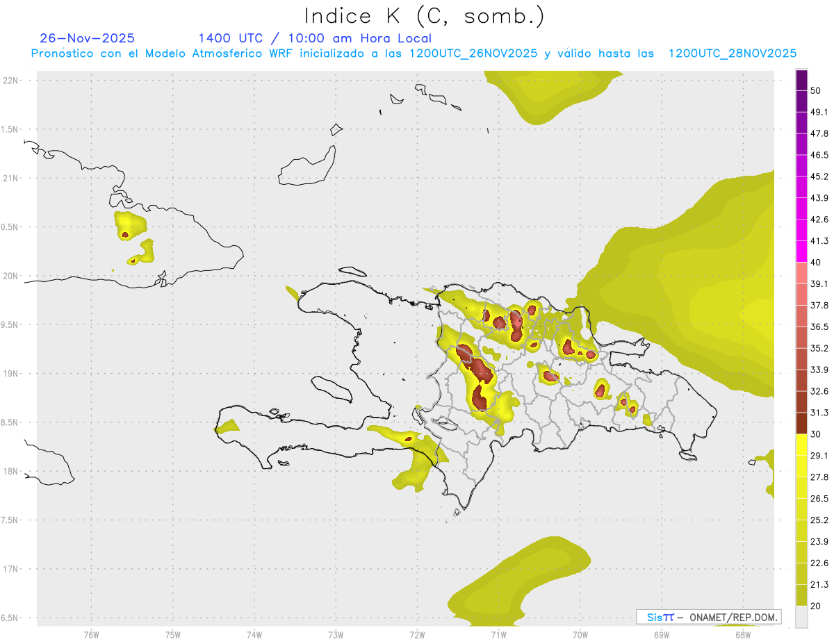Click the colorbar value "26.5"

819,499
